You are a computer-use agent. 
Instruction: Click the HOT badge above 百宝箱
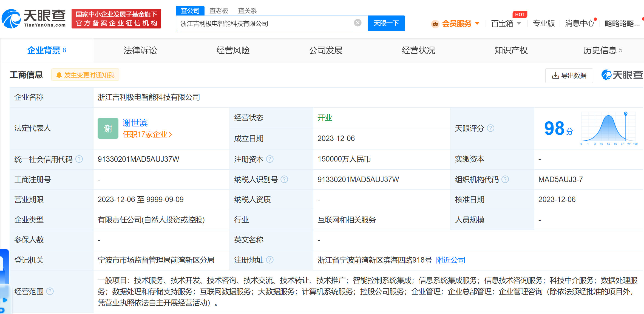[x=520, y=15]
